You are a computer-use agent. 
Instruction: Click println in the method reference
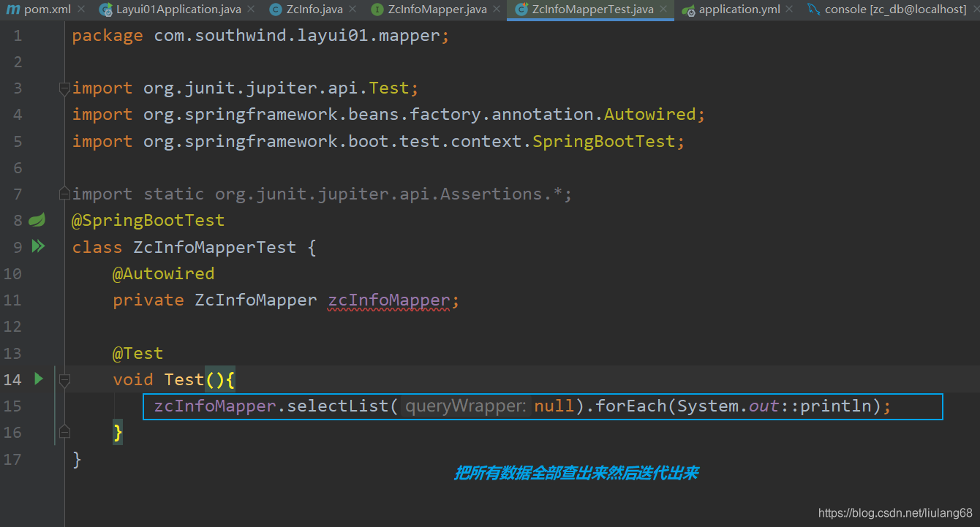837,406
